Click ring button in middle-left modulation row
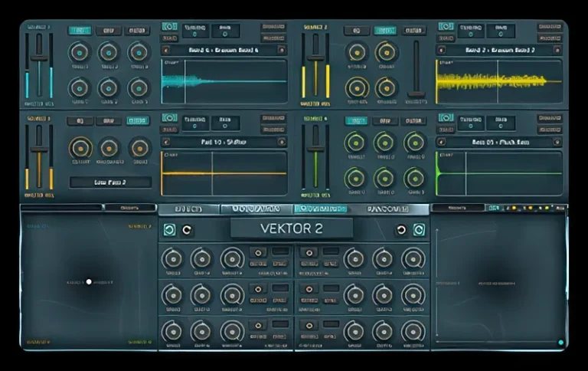 coord(258,290)
